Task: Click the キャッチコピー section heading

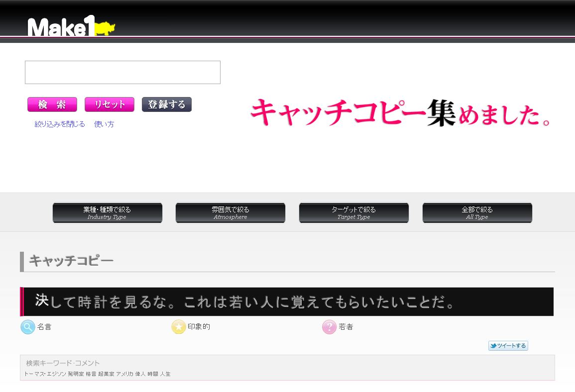Action: pyautogui.click(x=71, y=261)
